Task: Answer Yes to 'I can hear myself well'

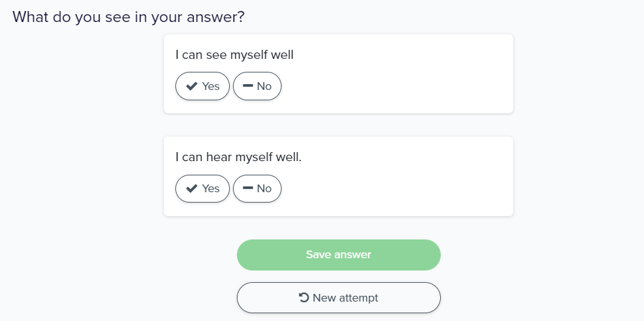Action: [x=203, y=189]
